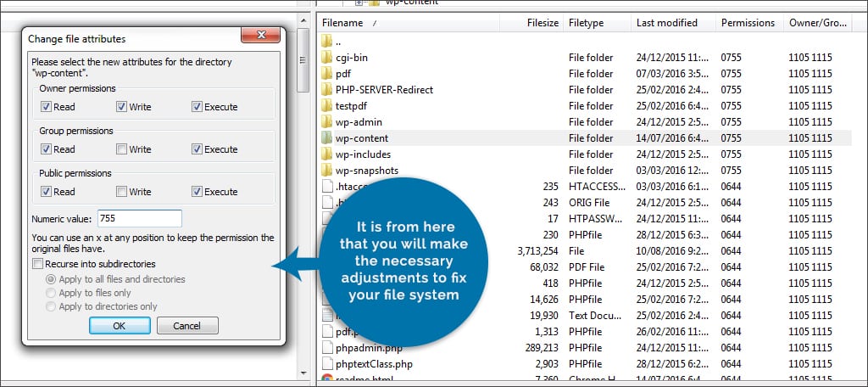Click the Numeric value field
The width and height of the screenshot is (868, 387).
click(x=140, y=218)
